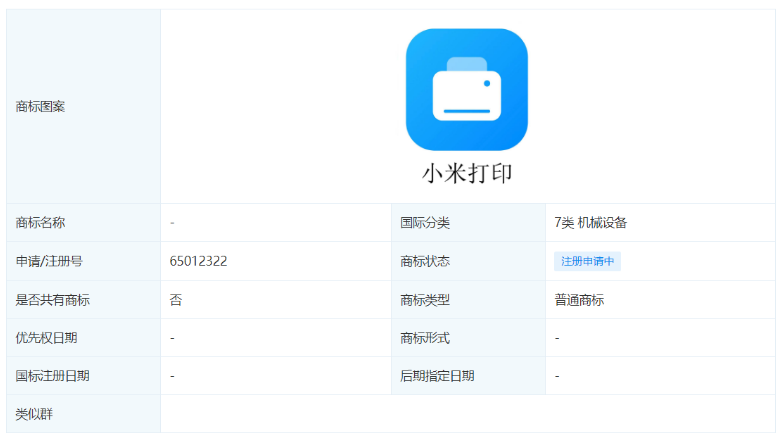Click the 商标图案 row label
This screenshot has height=443, width=776.
tap(40, 106)
